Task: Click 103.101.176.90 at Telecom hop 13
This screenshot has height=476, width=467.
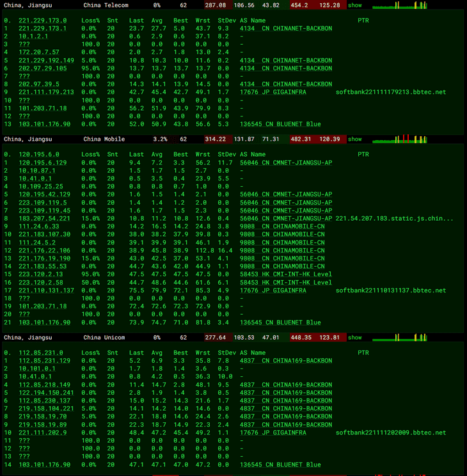Action: coord(44,124)
